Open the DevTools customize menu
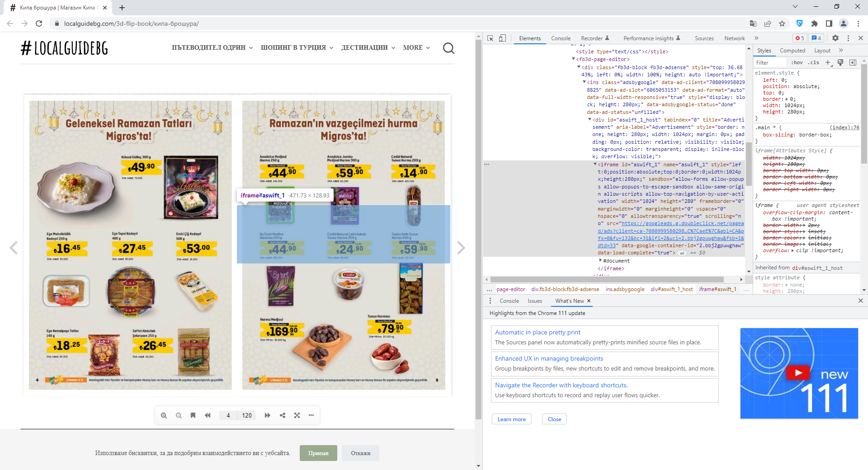This screenshot has height=470, width=868. (x=848, y=38)
